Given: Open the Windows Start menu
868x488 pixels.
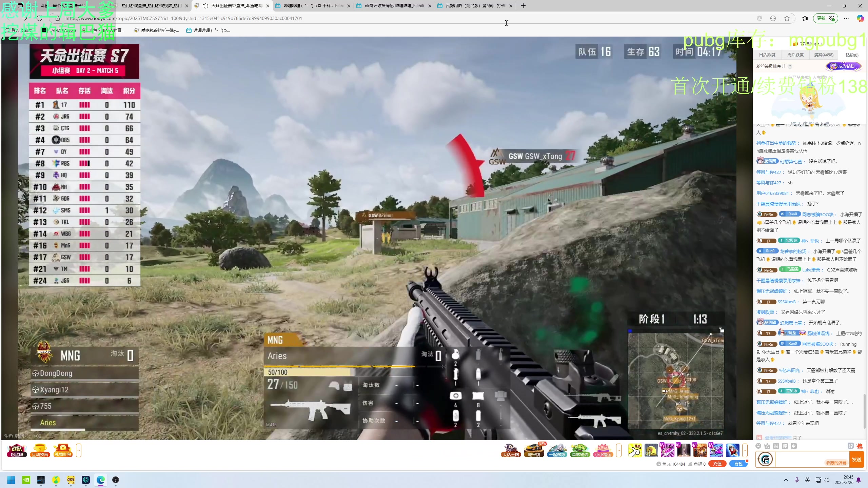Looking at the screenshot, I should [11, 480].
